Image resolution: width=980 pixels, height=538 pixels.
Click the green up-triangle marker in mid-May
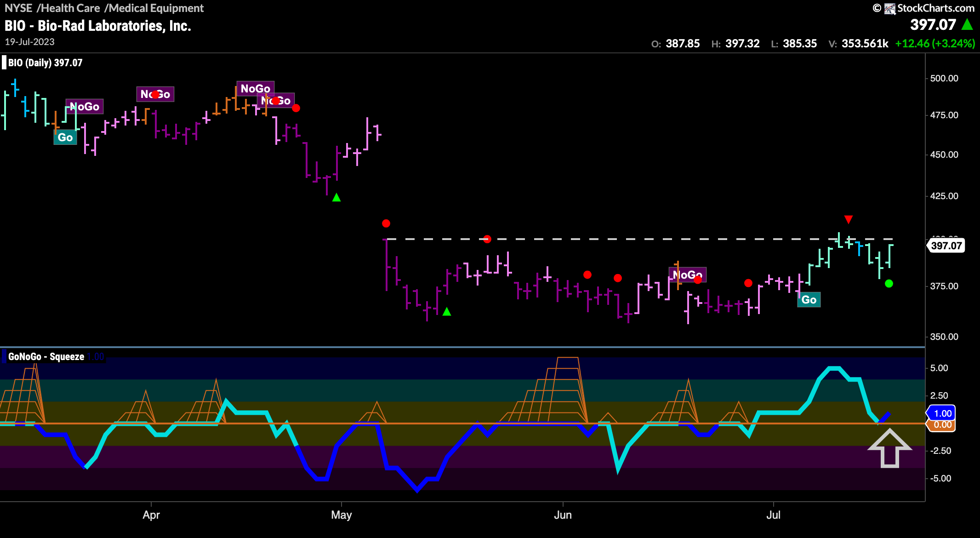tap(447, 312)
